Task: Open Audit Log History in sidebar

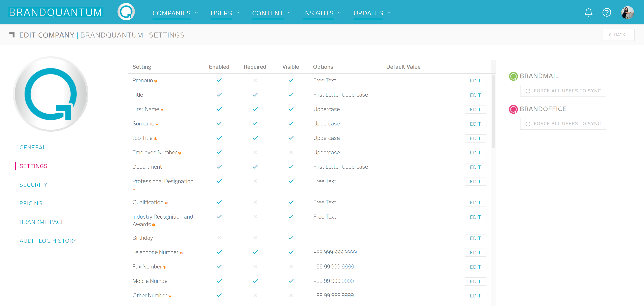Action: 48,241
